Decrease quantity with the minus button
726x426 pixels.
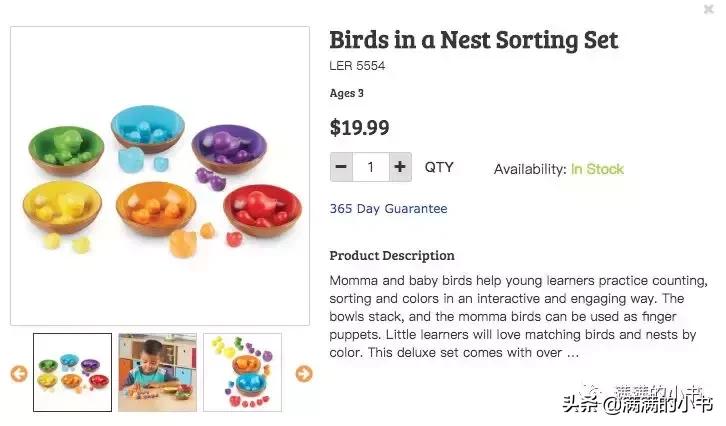pyautogui.click(x=341, y=167)
